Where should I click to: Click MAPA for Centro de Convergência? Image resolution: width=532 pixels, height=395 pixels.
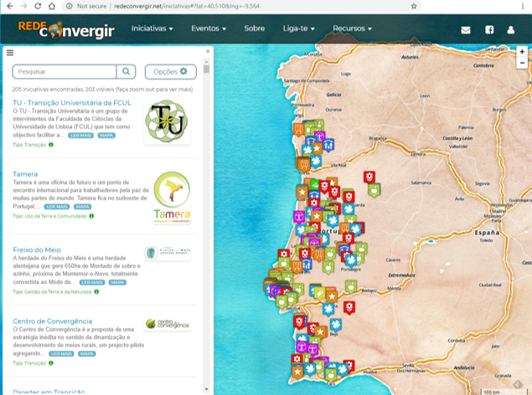87,354
